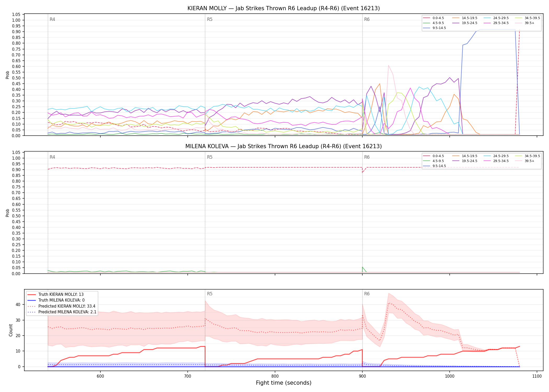Image resolution: width=549 pixels, height=392 pixels.
Task: Click the 'Prob' y-axis label of MILENA KOLEVA chart
Action: 8,213
